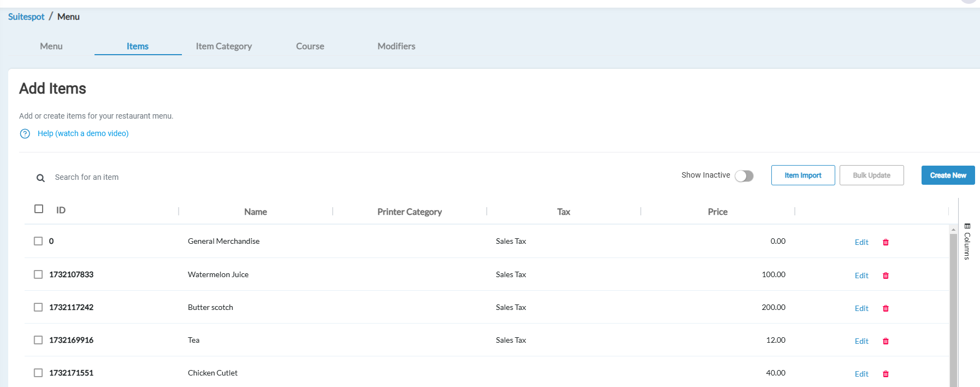Image resolution: width=980 pixels, height=387 pixels.
Task: Click the search magnifier icon
Action: pyautogui.click(x=40, y=178)
